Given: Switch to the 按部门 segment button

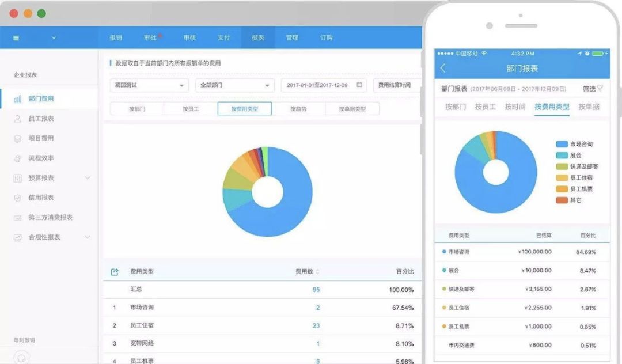Looking at the screenshot, I should (x=137, y=109).
